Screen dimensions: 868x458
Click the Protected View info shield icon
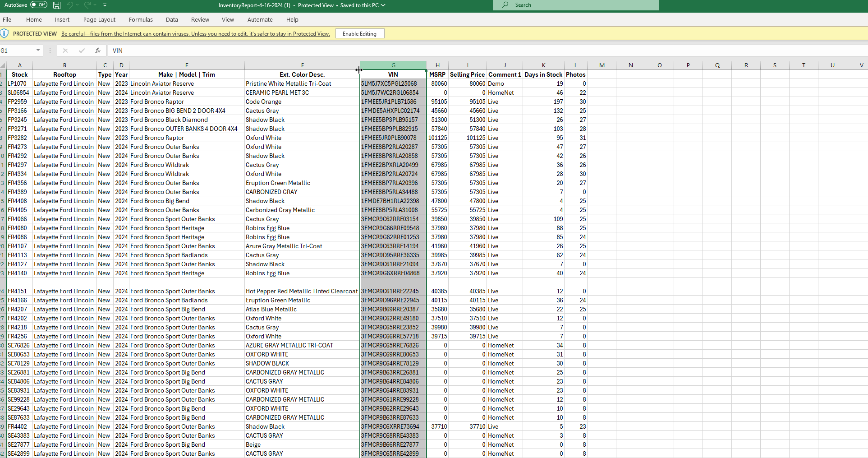pyautogui.click(x=5, y=33)
